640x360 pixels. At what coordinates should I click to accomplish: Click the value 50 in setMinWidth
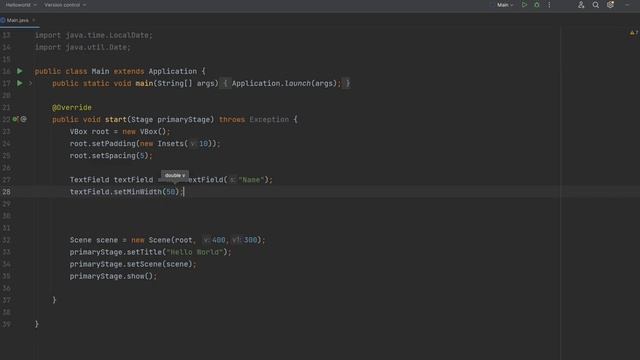(171, 191)
